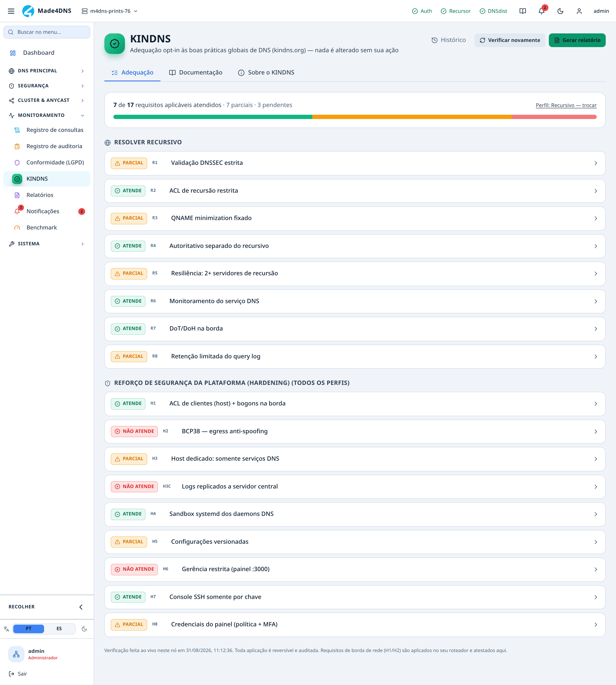Expand R2 ACL de recursão restrita row
The image size is (616, 685).
[x=355, y=191]
